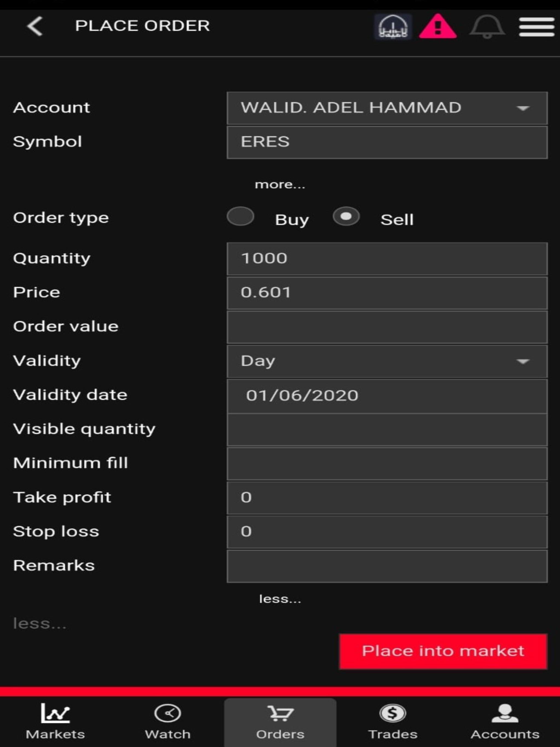Click the Price input field

[387, 293]
